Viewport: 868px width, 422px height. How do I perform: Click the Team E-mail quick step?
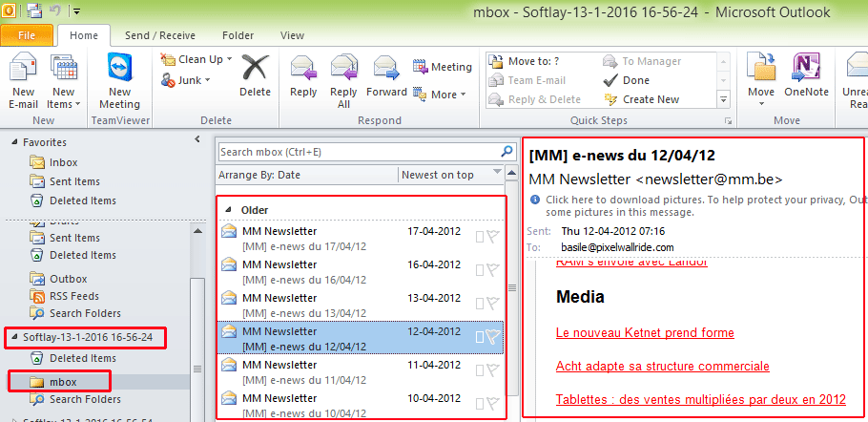point(527,80)
